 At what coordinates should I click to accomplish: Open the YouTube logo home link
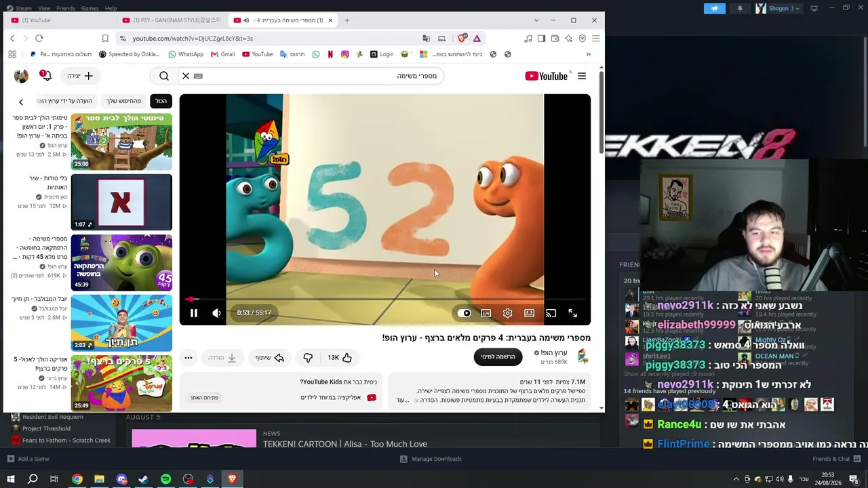point(546,76)
